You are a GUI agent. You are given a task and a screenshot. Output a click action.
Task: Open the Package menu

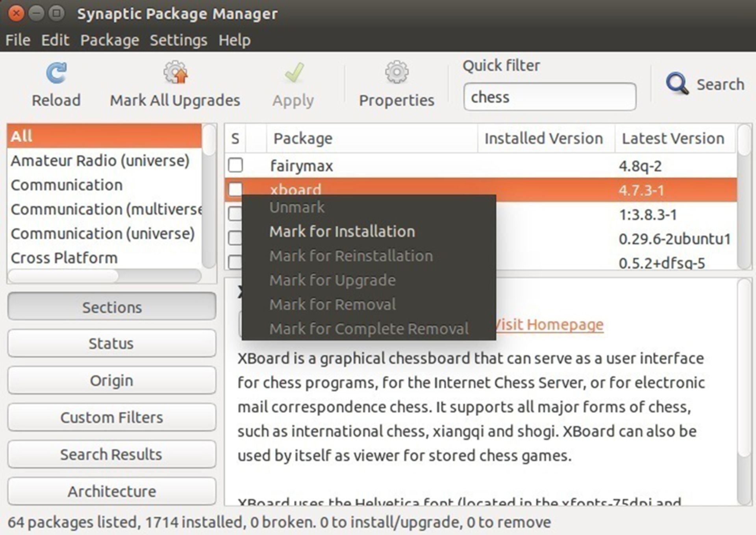[110, 40]
